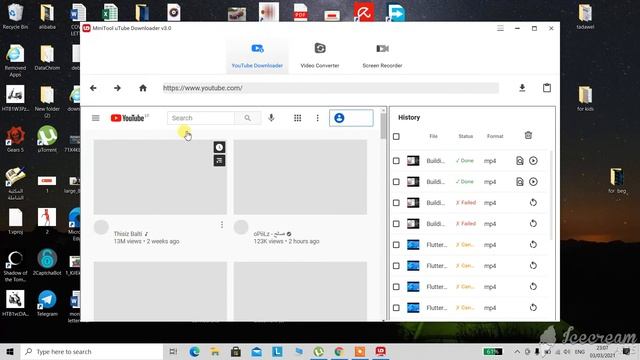
Task: Click the History panel vertical scrollbar
Action: click(x=551, y=195)
